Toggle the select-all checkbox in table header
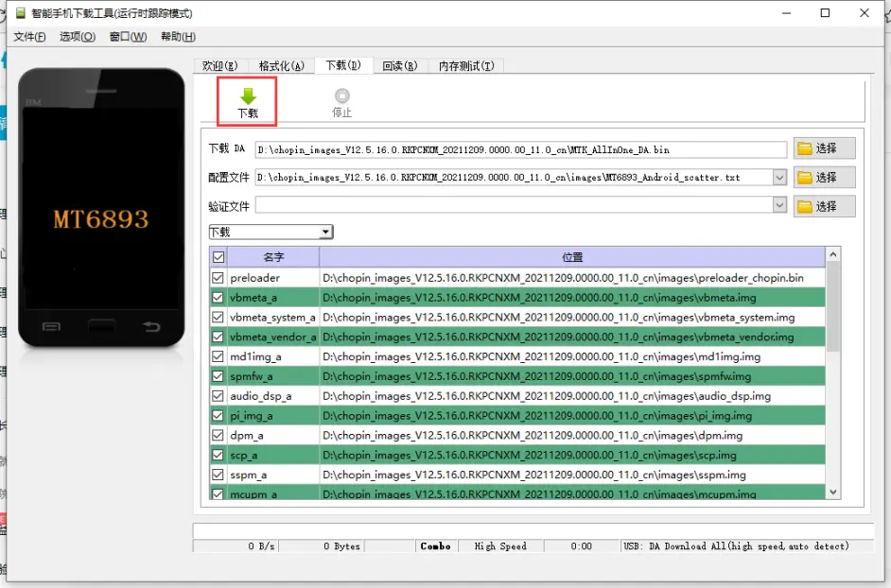891x588 pixels. [218, 257]
